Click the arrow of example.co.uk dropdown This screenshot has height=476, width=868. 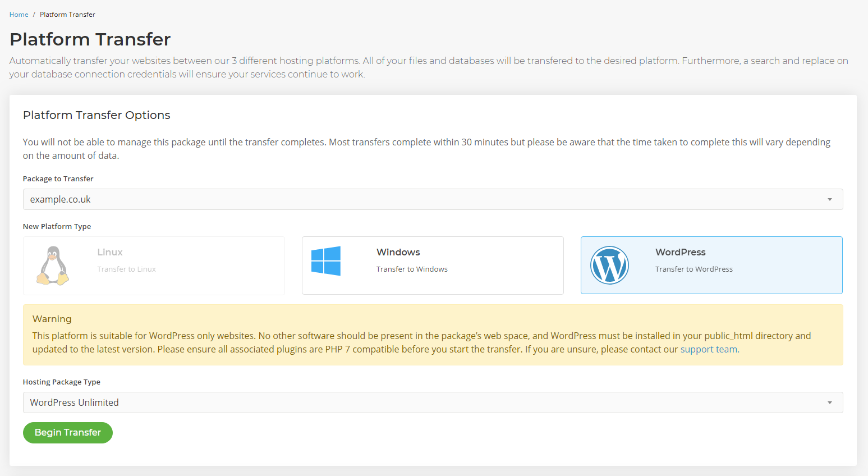pyautogui.click(x=829, y=200)
